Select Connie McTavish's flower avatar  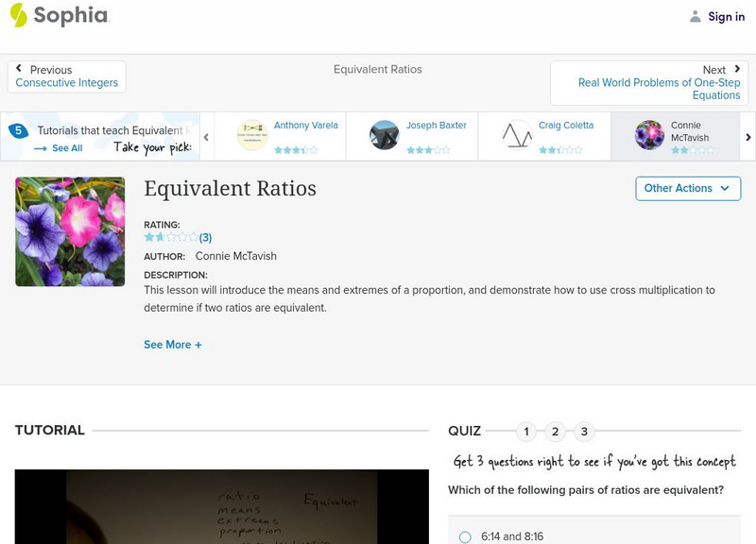(x=649, y=135)
